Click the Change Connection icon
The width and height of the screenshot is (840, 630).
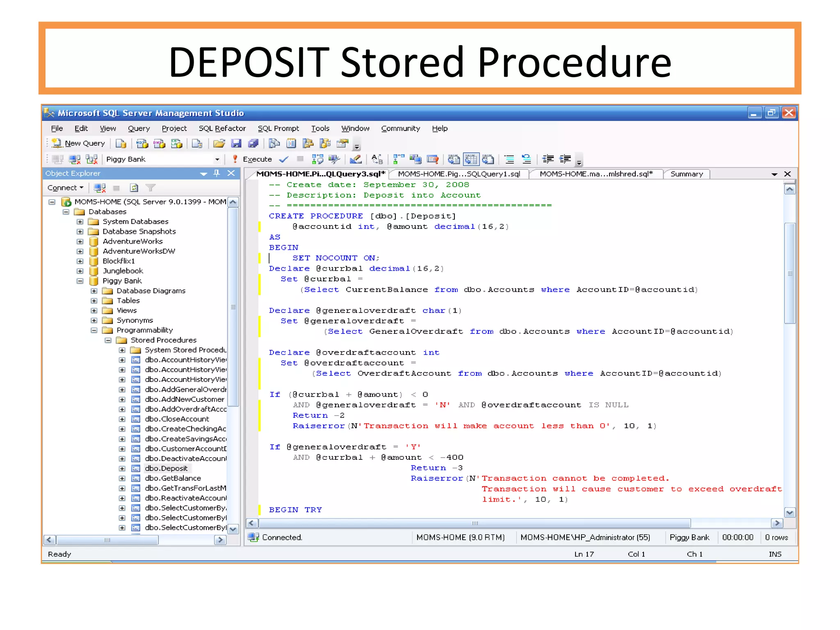(91, 159)
